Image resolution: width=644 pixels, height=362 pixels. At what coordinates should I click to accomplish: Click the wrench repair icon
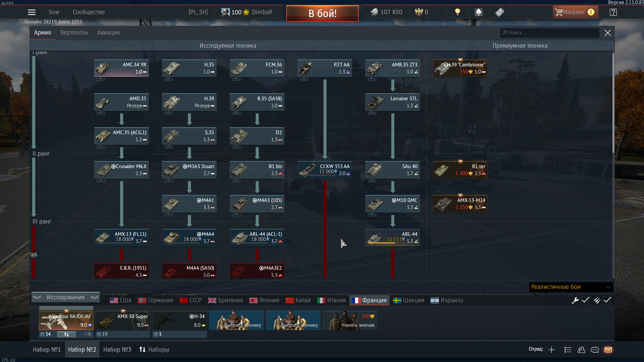pos(575,301)
